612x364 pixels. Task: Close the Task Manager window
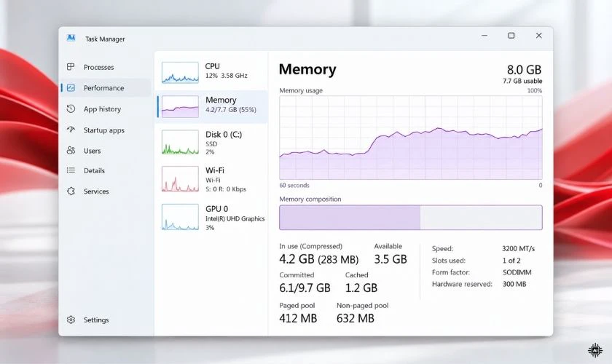coord(539,36)
